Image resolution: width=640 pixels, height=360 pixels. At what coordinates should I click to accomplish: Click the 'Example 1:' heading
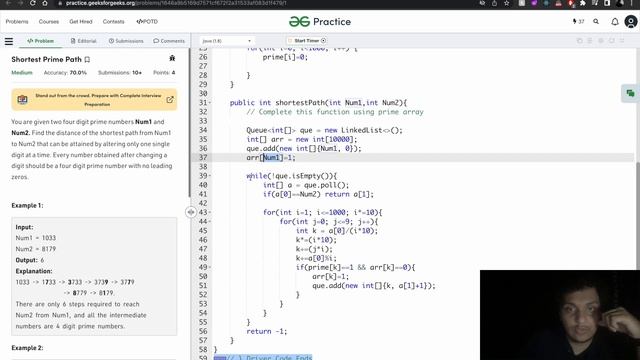(x=27, y=206)
